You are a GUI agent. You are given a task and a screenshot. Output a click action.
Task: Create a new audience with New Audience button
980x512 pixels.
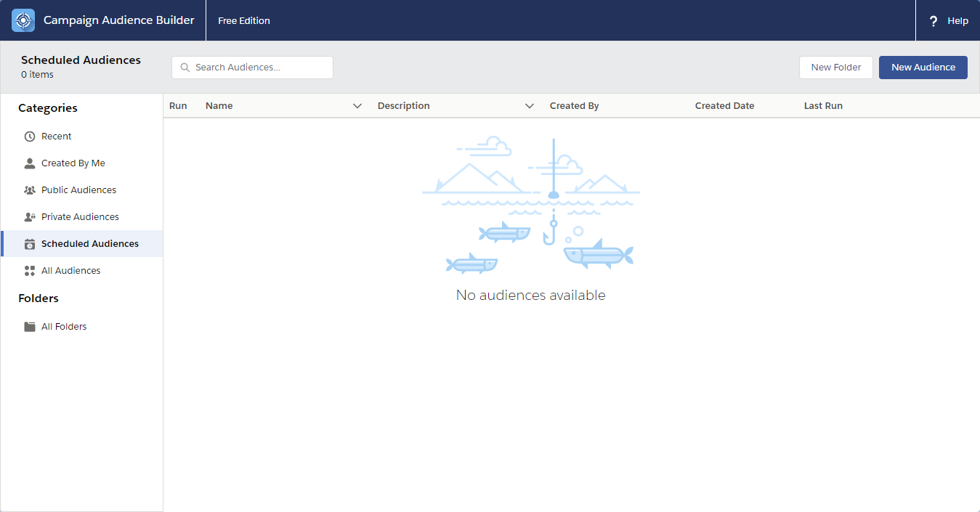[x=923, y=67]
